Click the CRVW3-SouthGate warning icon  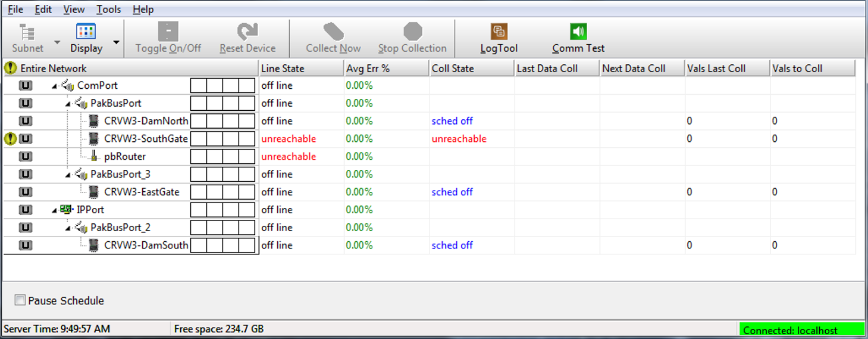click(x=10, y=139)
